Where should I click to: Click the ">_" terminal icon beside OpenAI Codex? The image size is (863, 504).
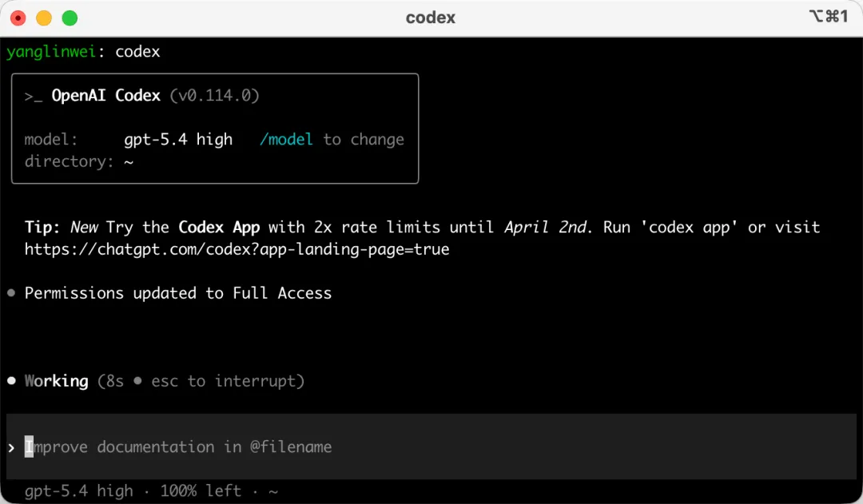34,96
